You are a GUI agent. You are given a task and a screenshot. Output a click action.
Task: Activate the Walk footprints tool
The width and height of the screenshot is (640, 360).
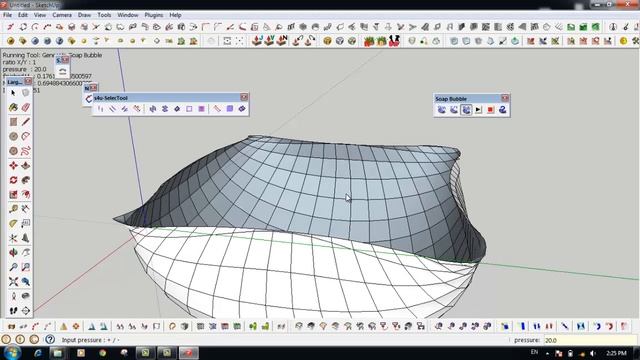coord(13,311)
